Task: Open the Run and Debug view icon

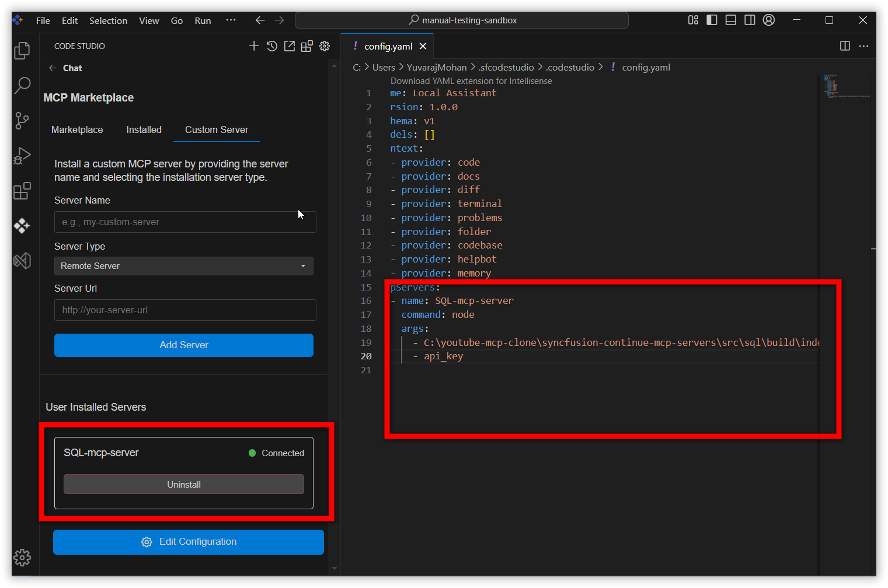Action: (x=22, y=156)
